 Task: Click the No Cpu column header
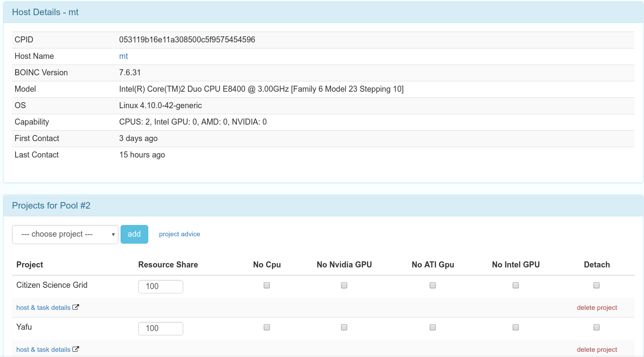click(267, 265)
